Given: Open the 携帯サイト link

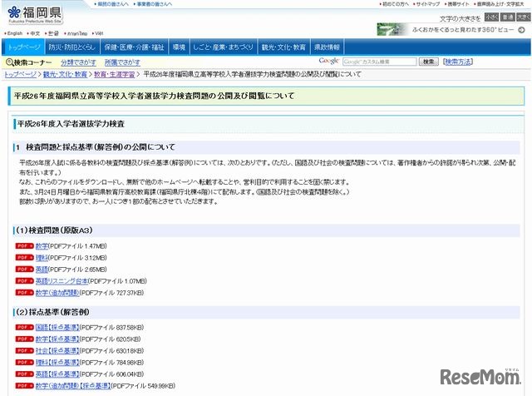Looking at the screenshot, I should [x=458, y=4].
